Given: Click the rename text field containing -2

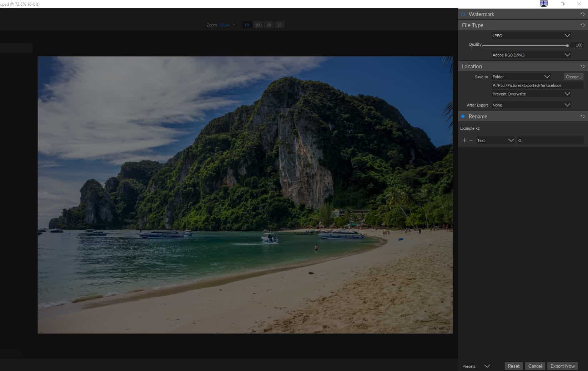Looking at the screenshot, I should (550, 140).
